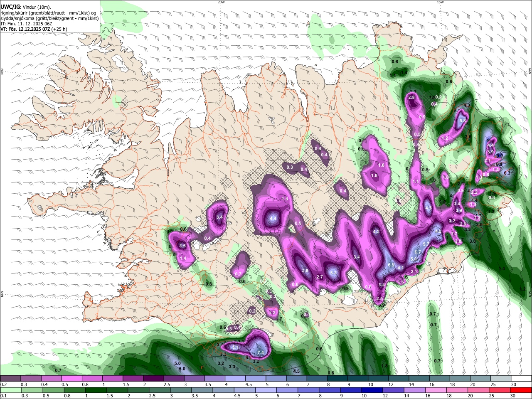Click the 'IT: Fim. 11. 12. 2025 06Z' line

26,24
